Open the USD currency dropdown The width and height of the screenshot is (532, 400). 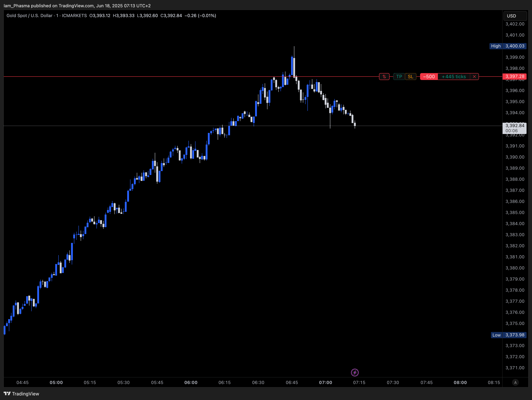pos(515,16)
